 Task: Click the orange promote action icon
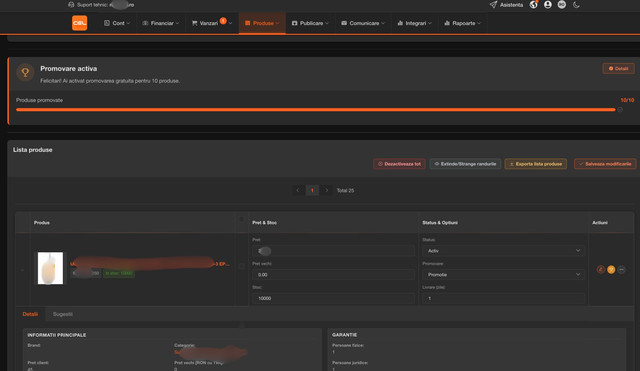point(611,269)
